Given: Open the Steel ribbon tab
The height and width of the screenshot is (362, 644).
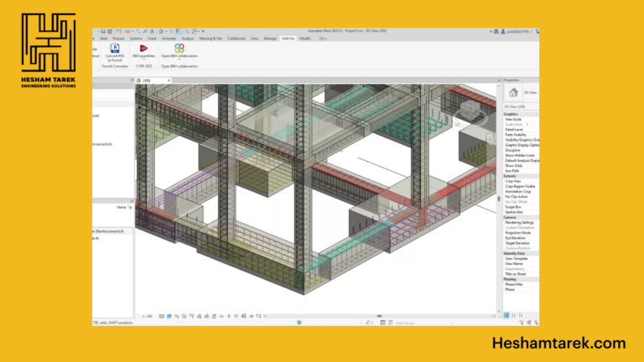Looking at the screenshot, I should pos(103,39).
